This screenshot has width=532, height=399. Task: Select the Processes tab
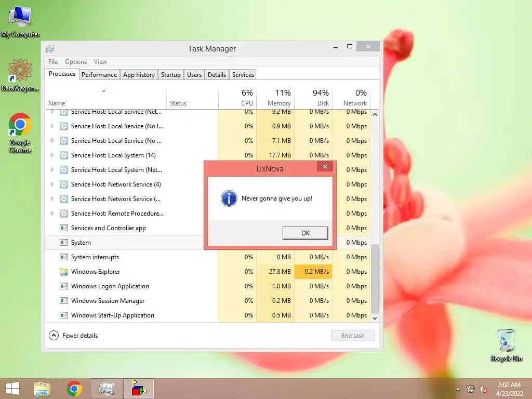point(62,74)
